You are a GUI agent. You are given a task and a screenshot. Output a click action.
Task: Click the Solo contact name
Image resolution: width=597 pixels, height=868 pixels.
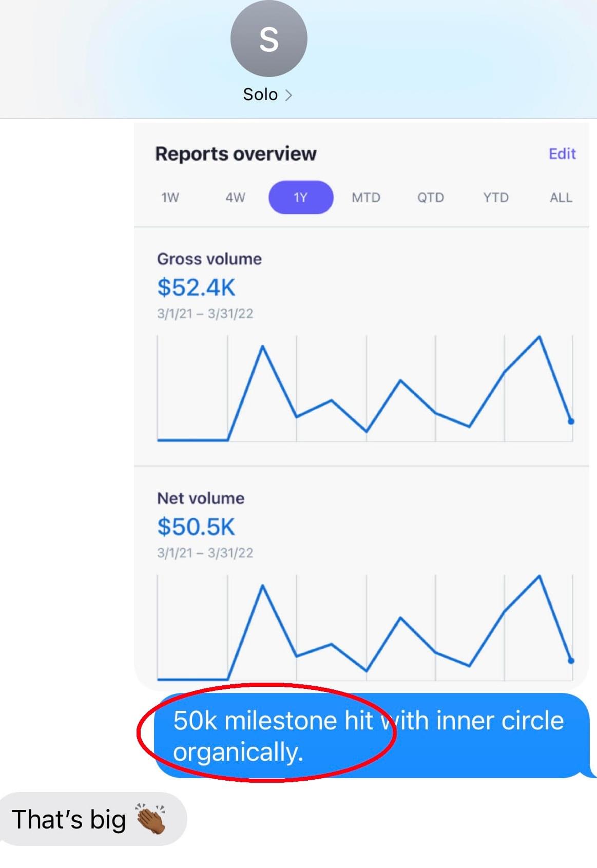tap(260, 95)
